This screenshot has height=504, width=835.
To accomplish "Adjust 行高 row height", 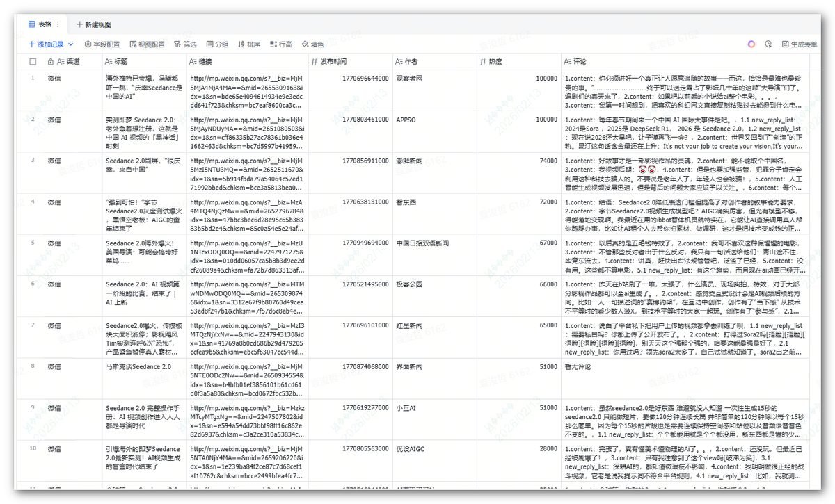I will point(280,44).
